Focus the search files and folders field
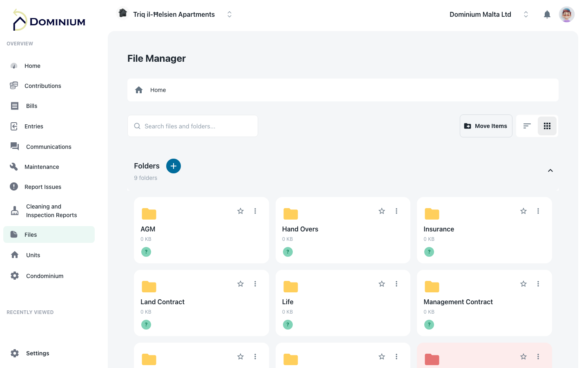 point(193,126)
